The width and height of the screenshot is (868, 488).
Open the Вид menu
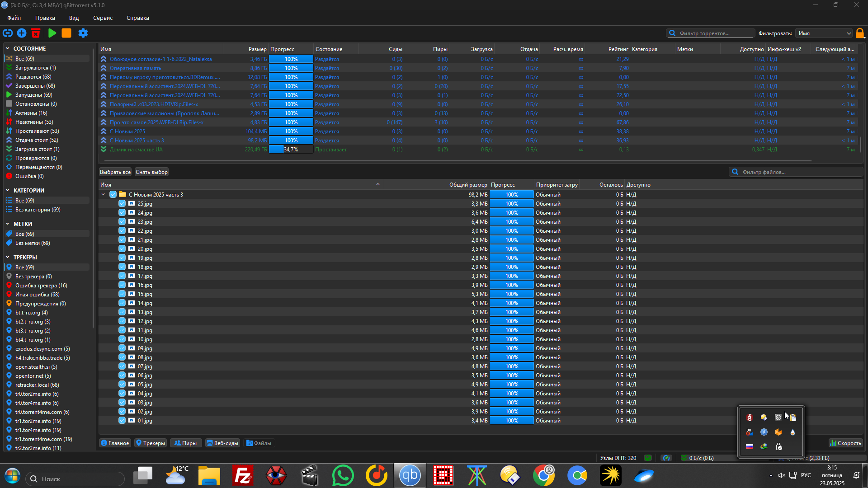pos(74,18)
